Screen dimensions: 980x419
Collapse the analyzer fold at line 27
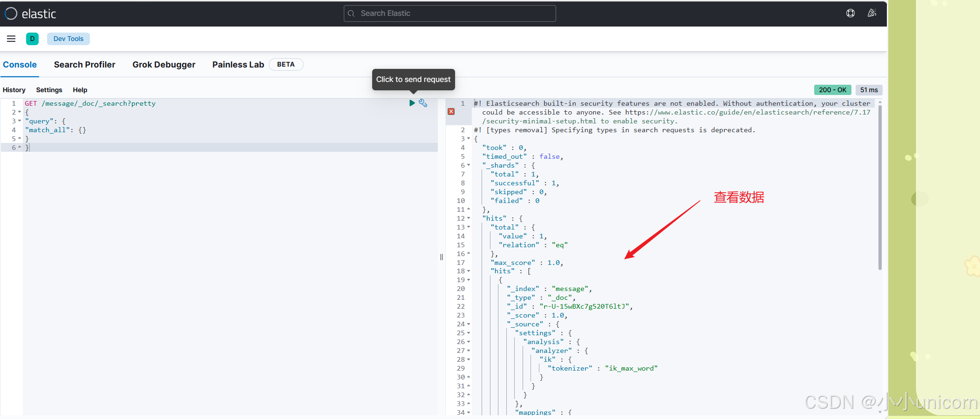click(469, 351)
